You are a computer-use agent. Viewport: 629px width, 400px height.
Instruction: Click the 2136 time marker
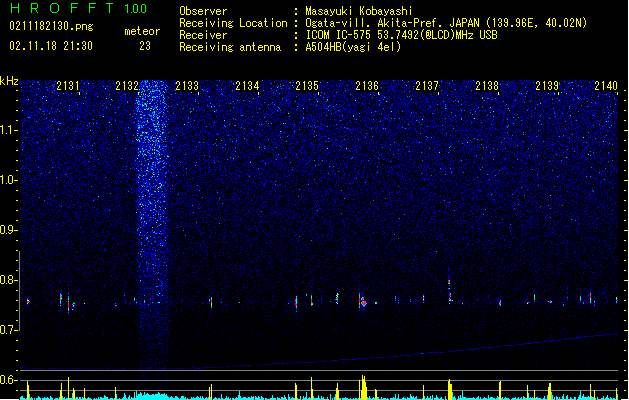(367, 86)
